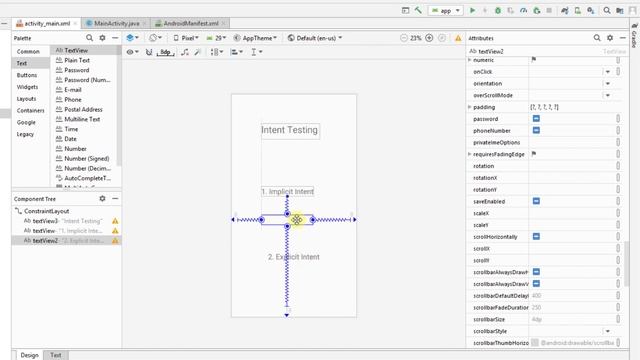Zoom in on the design surface
Viewport: 640px width, 360px height.
pos(429,38)
